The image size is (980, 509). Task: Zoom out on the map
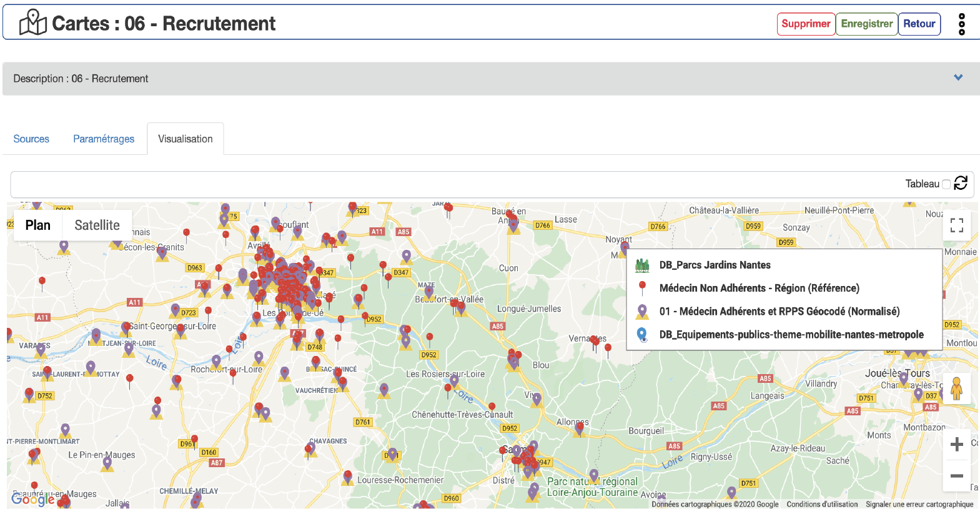coord(956,476)
